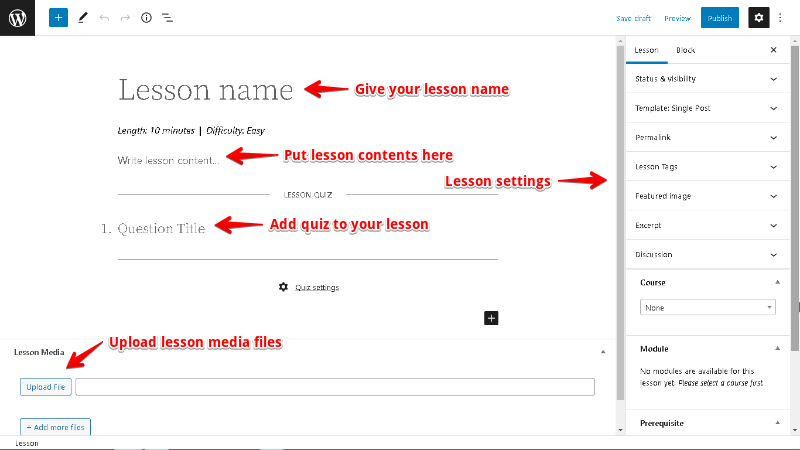Click the Length: 10 minutes text
Screen dimensions: 800x450
click(156, 131)
